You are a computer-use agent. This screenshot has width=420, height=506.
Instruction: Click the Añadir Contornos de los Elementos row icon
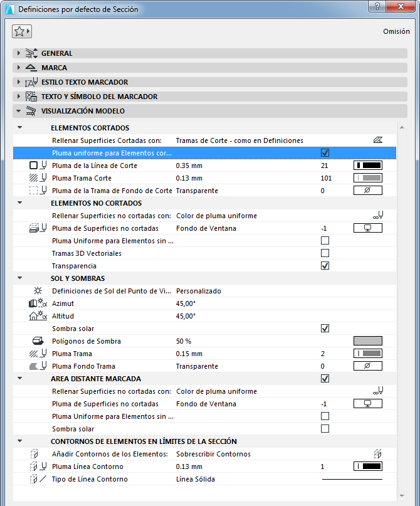(x=34, y=454)
